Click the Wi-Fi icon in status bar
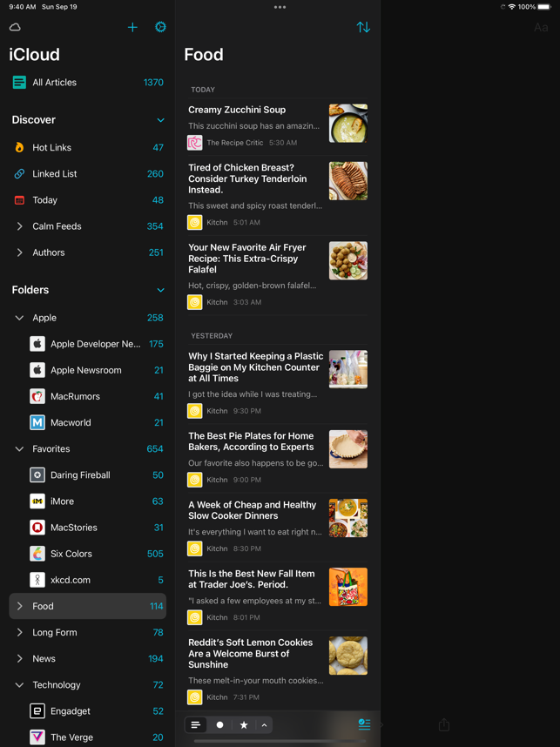The width and height of the screenshot is (560, 747). coord(512,7)
